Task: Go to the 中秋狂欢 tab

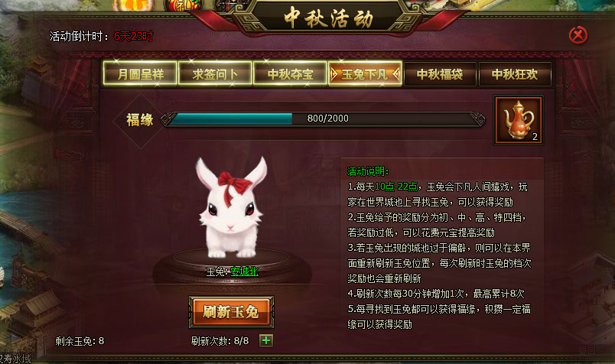Action: pos(515,74)
